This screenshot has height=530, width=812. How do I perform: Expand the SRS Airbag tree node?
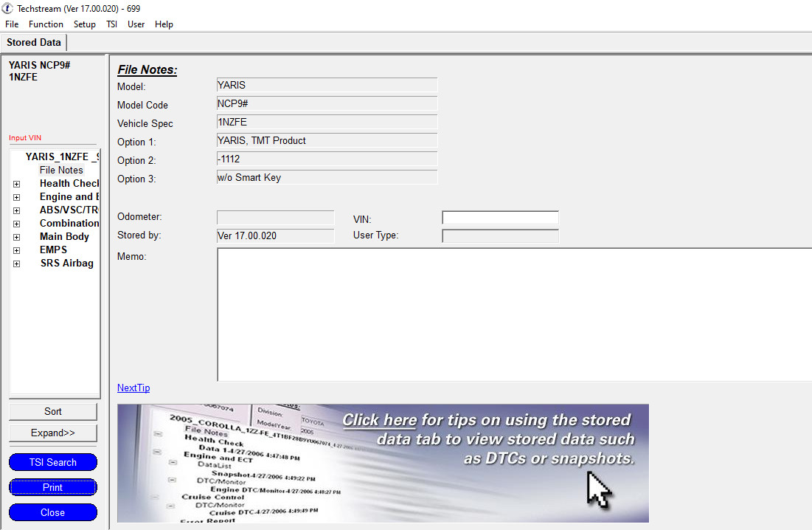16,264
